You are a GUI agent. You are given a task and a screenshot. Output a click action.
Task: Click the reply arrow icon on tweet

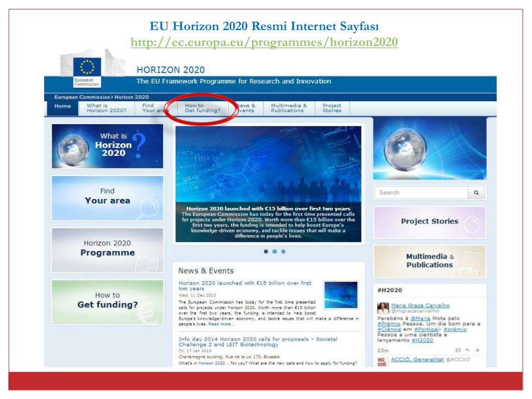coord(467,350)
